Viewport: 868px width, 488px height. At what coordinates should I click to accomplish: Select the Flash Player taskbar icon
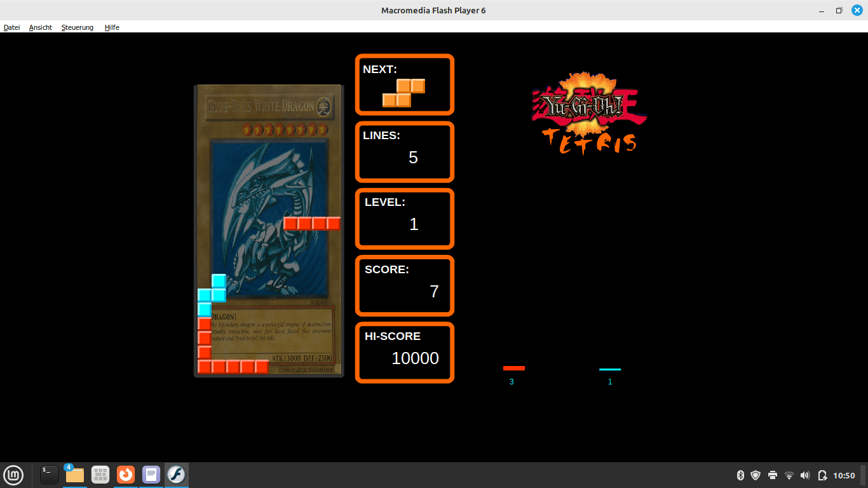[x=176, y=475]
